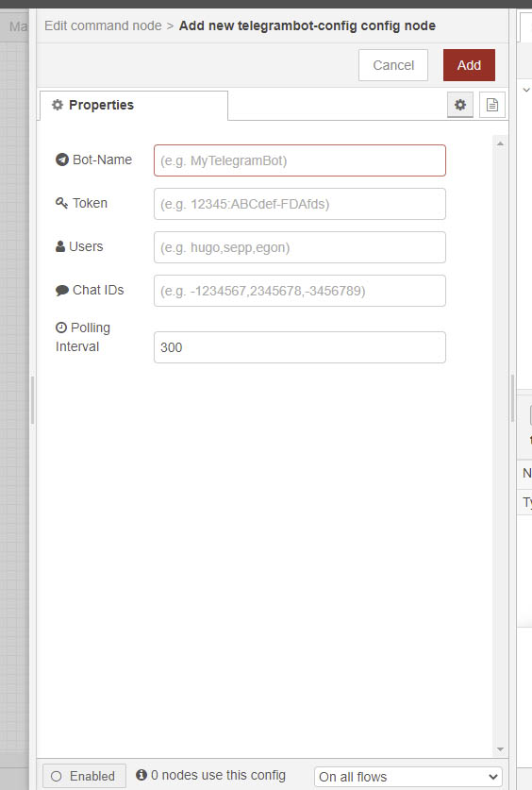Open the On all flows scope dropdown

coord(408,777)
